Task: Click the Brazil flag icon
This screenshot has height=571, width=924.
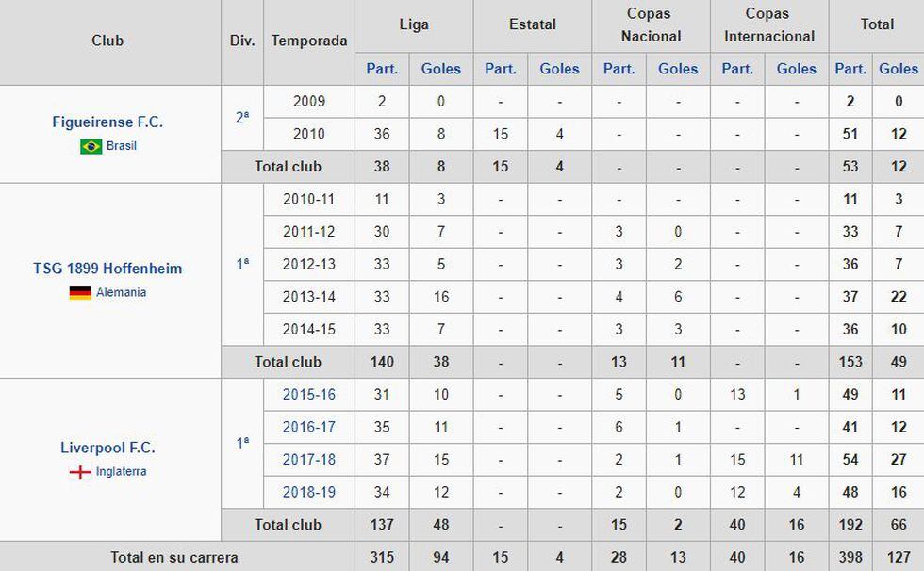Action: 91,146
